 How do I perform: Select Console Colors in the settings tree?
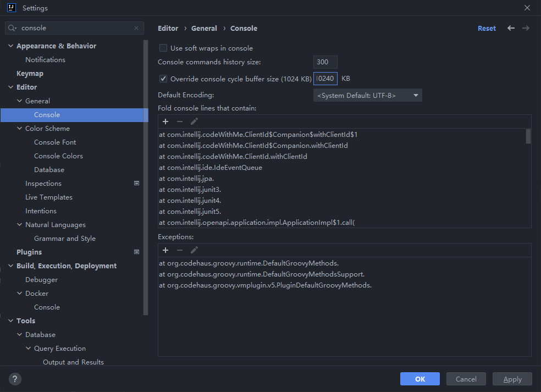pyautogui.click(x=58, y=156)
